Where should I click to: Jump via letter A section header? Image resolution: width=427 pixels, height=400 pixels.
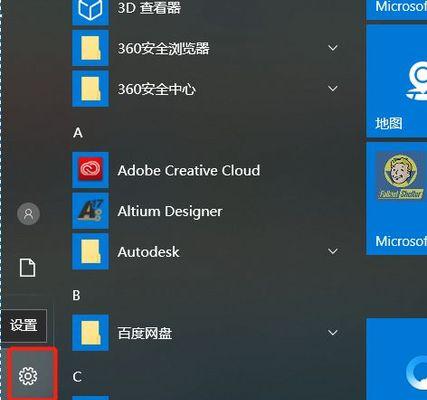pyautogui.click(x=78, y=133)
